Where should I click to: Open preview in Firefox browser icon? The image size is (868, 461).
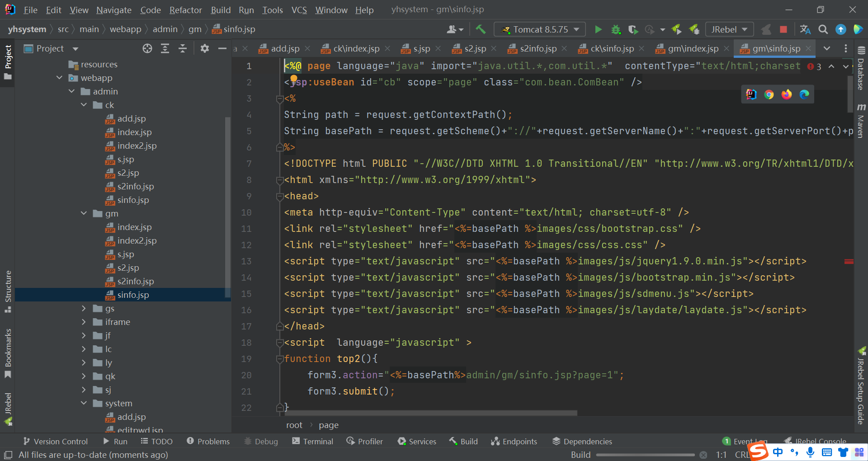point(787,94)
